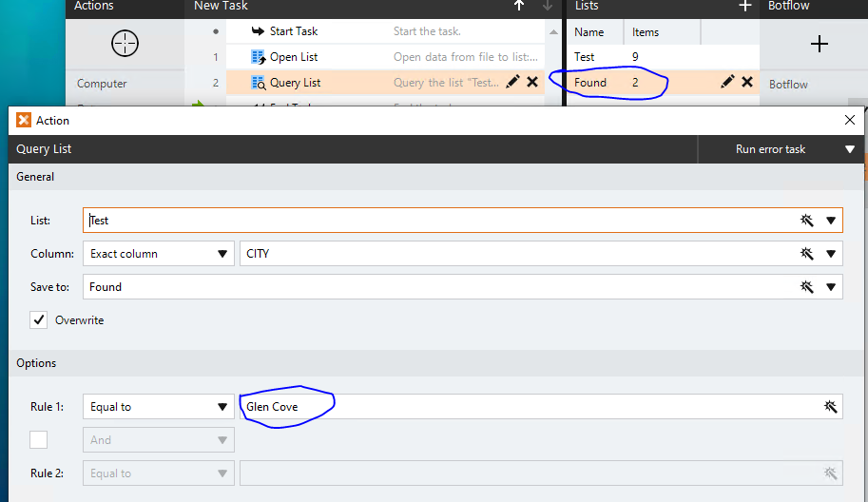This screenshot has height=502, width=868.
Task: Open magic wand for Save to field
Action: tap(807, 287)
